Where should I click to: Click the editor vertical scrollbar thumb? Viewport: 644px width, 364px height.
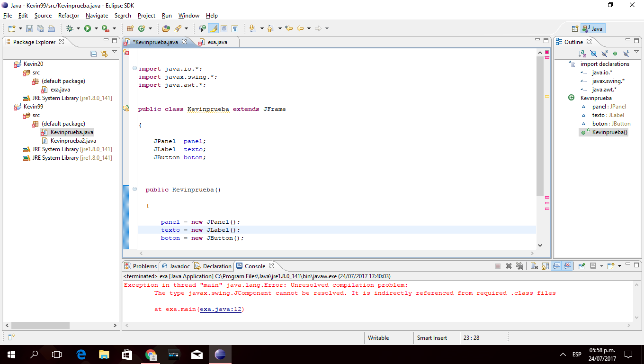(540, 125)
